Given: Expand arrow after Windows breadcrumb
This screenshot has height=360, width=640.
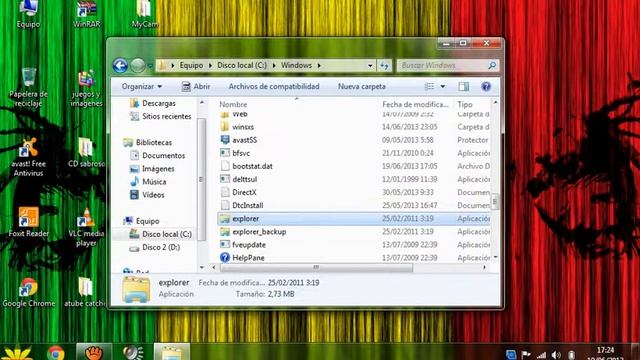Looking at the screenshot, I should 319,65.
